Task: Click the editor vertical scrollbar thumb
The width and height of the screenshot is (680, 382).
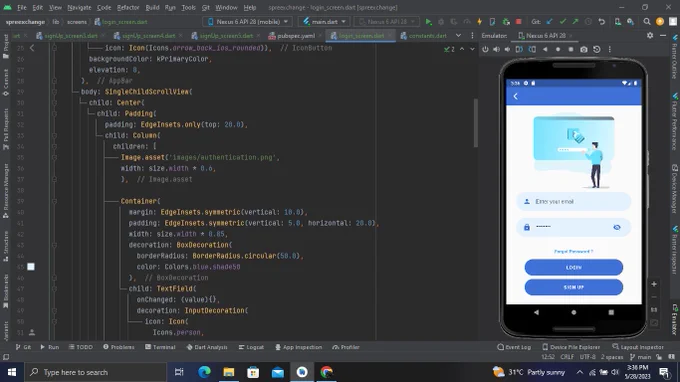Action: (x=475, y=124)
